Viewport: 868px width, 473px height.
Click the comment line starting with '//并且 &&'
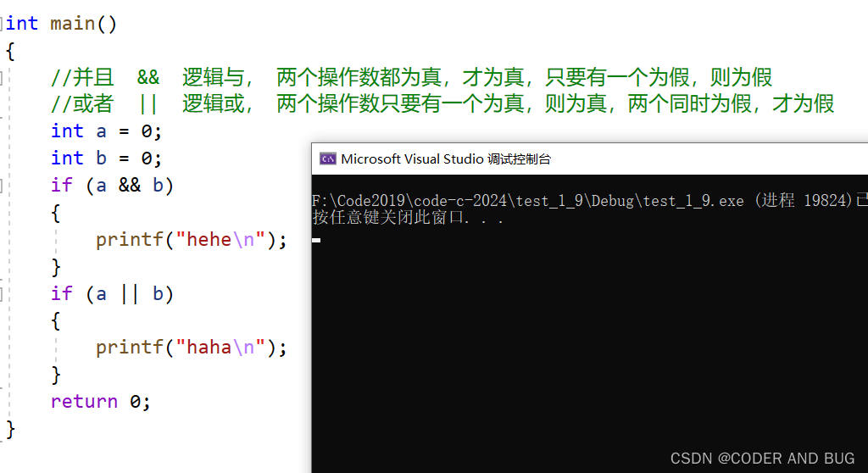(411, 77)
